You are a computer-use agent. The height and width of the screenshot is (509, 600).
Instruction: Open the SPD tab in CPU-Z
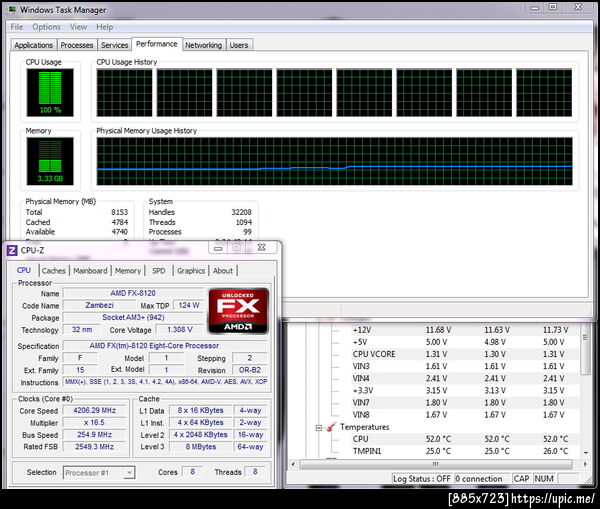point(158,271)
